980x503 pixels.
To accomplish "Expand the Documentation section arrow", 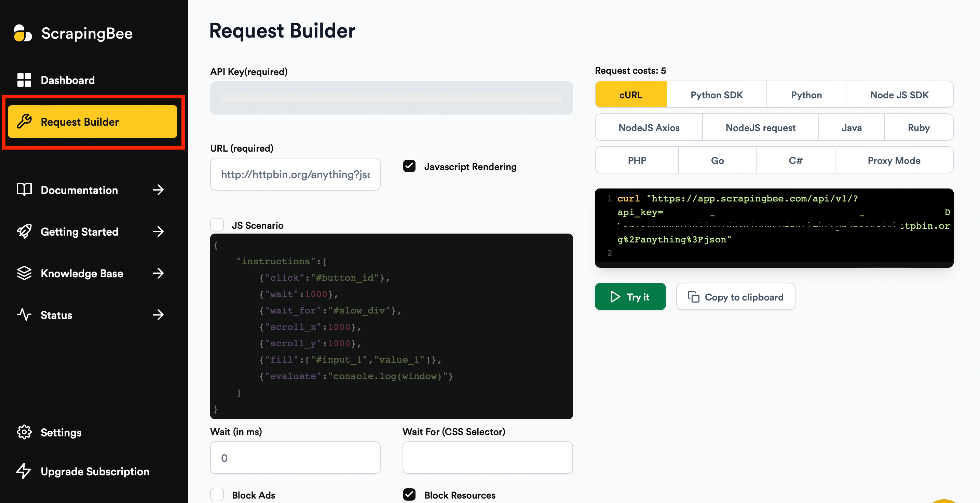I will pos(158,190).
